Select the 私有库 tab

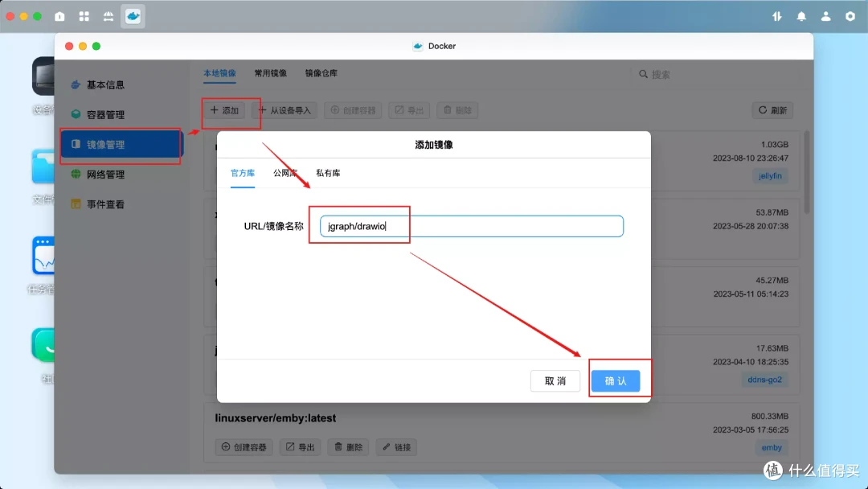pos(330,172)
